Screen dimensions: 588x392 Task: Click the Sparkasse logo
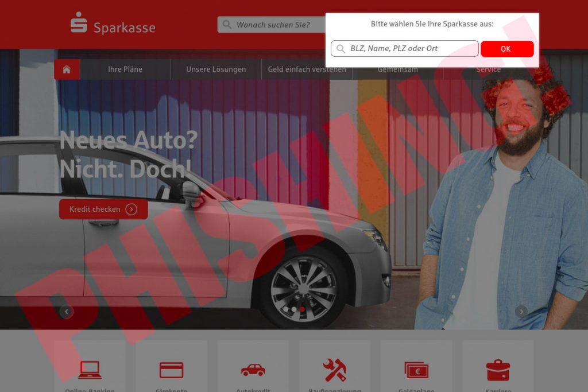[113, 23]
